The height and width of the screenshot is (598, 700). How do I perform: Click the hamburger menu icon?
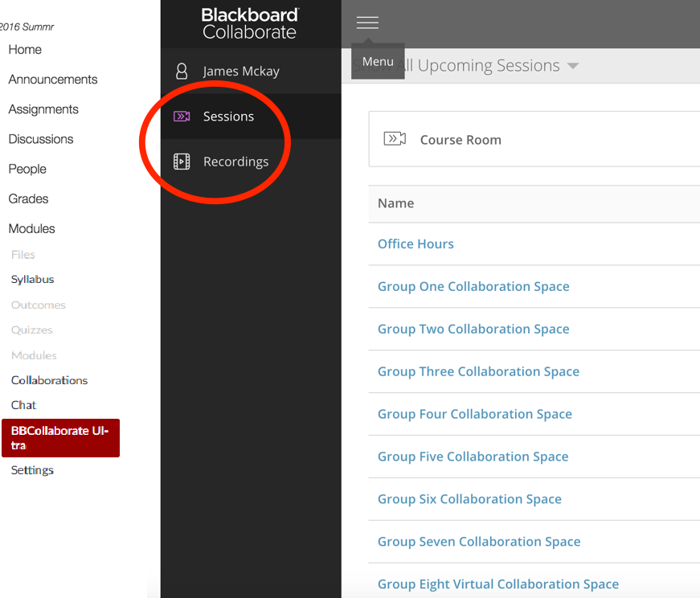[x=367, y=23]
